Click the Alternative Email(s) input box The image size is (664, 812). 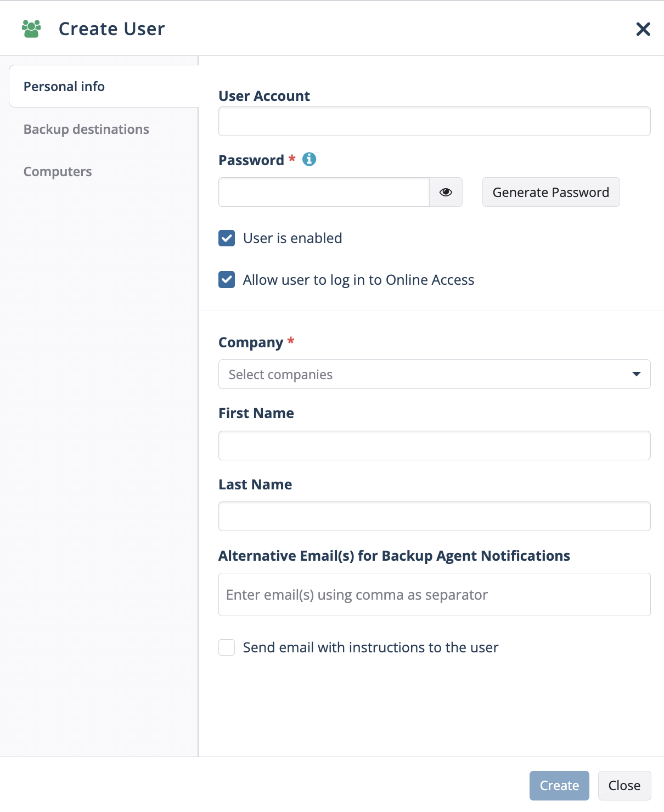point(435,595)
